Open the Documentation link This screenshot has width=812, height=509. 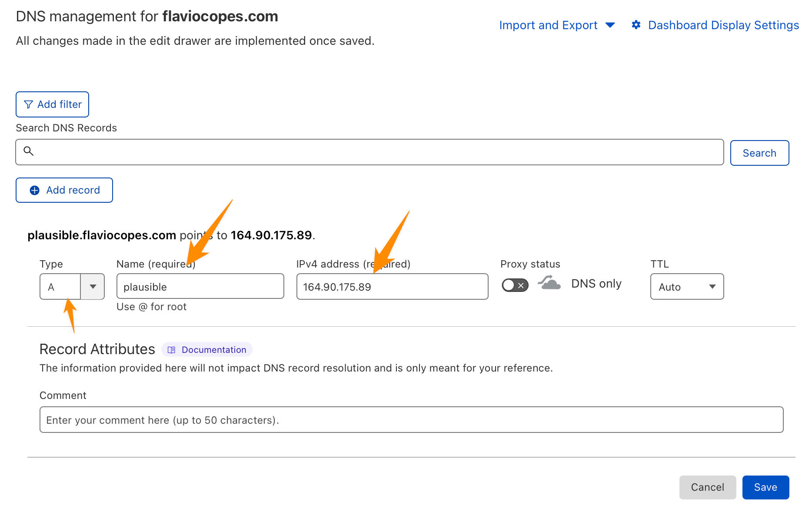coord(213,350)
